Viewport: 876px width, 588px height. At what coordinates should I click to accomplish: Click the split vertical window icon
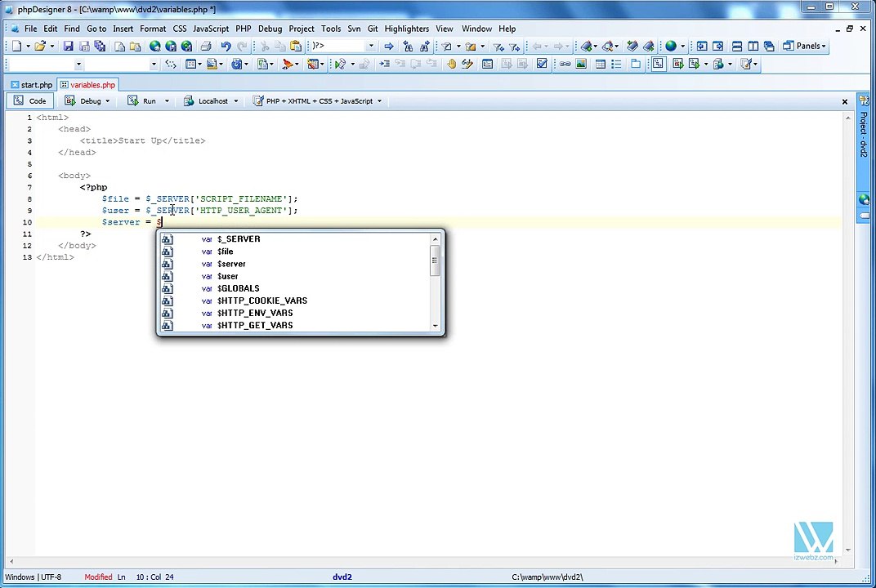(753, 47)
